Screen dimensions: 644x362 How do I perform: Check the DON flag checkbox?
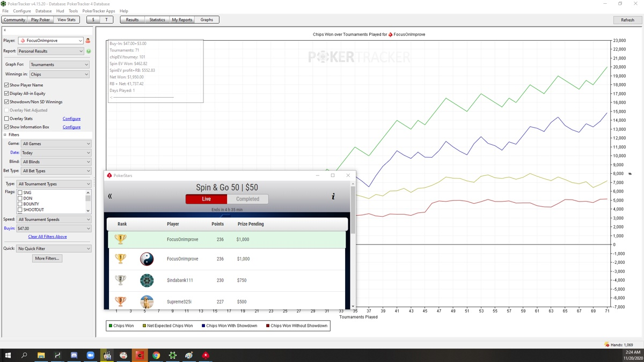(x=20, y=198)
